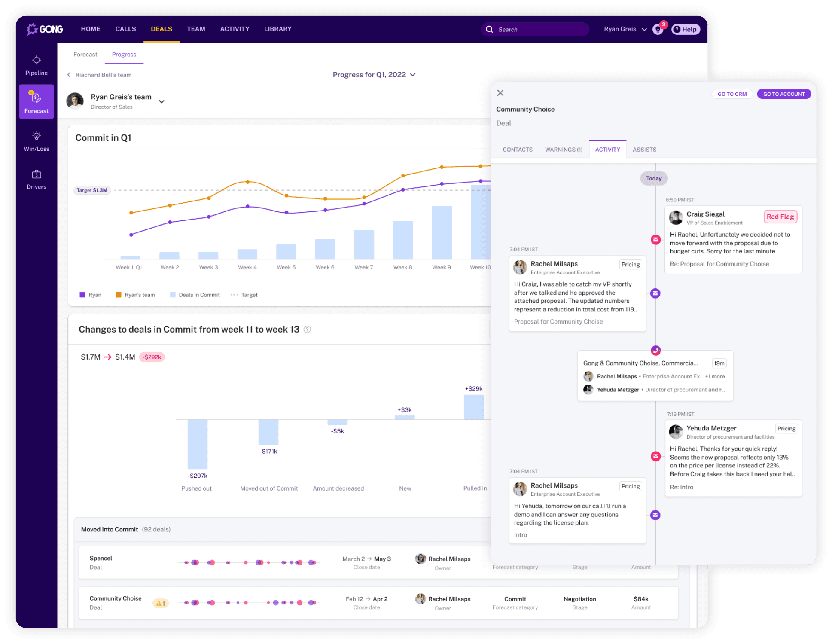Open the ASSISTS tab

644,150
